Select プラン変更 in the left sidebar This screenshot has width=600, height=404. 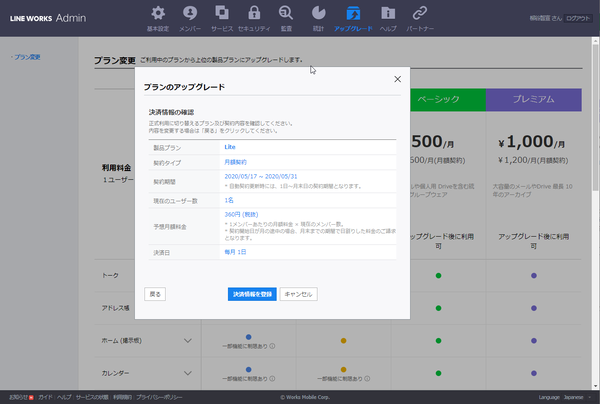(x=27, y=58)
